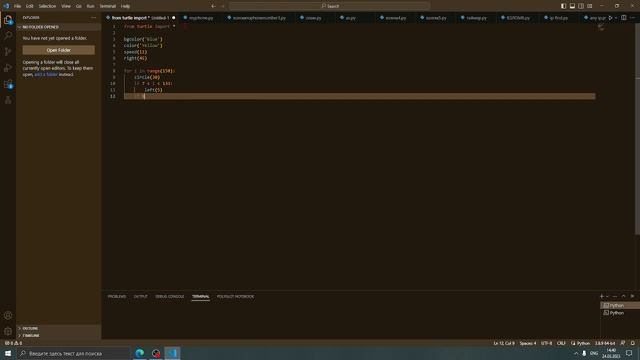Open the Extensions view in activity bar
The height and width of the screenshot is (360, 640).
pyautogui.click(x=8, y=84)
